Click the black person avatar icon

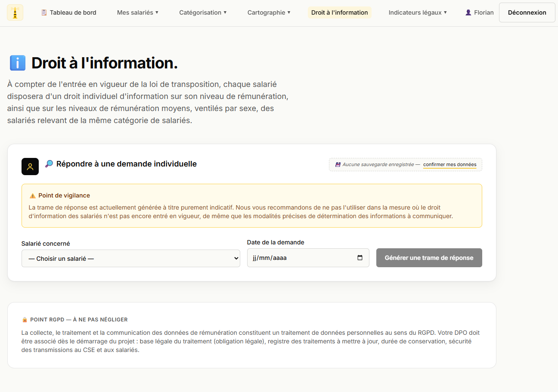30,167
